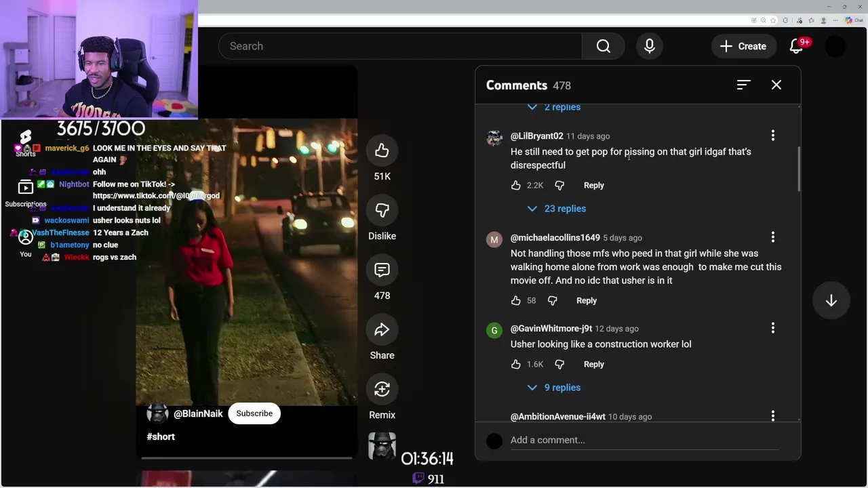Focus the YouTube Search field
868x488 pixels.
tap(400, 46)
